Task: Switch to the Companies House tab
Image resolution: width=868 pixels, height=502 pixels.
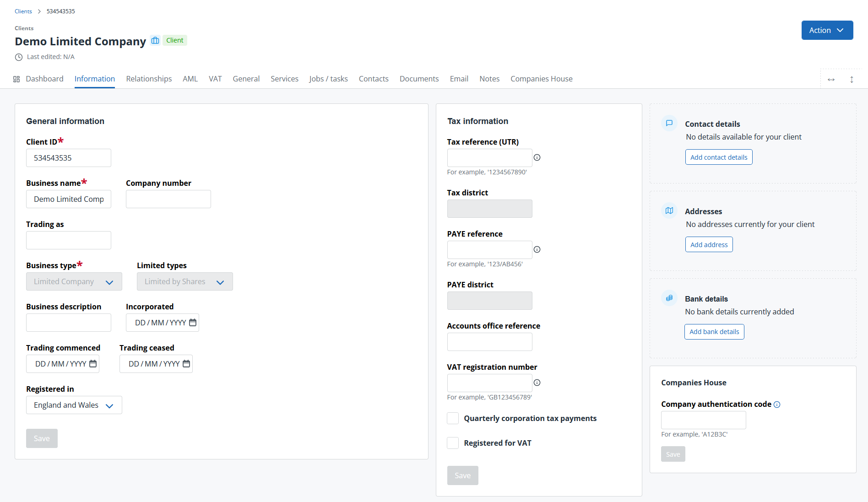Action: tap(541, 79)
